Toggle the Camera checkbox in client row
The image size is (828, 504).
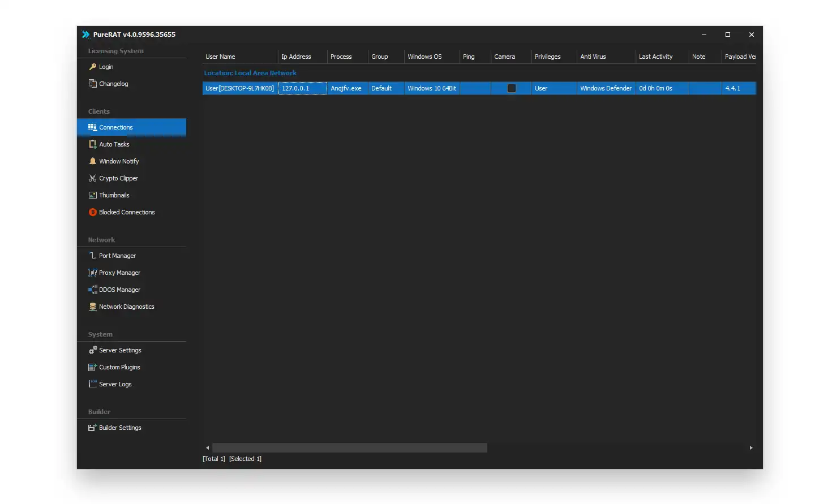tap(512, 88)
